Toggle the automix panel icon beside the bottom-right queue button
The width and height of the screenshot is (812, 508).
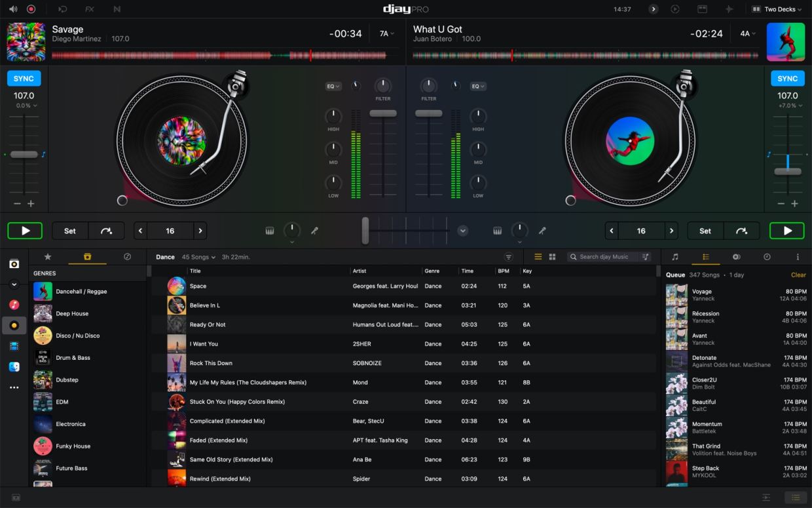(x=766, y=498)
